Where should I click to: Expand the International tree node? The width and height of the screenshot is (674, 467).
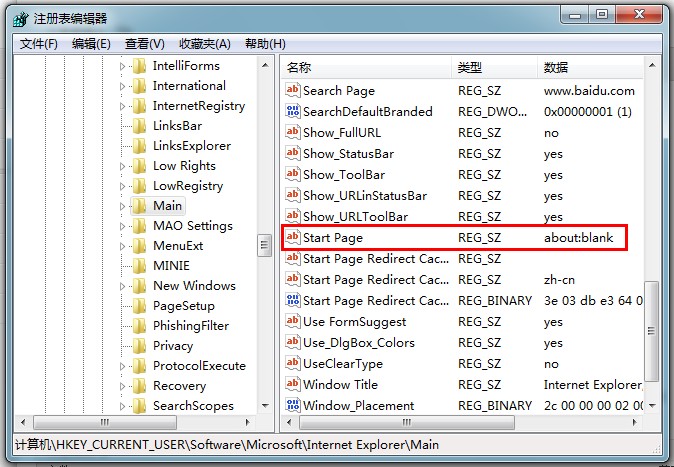pos(123,86)
